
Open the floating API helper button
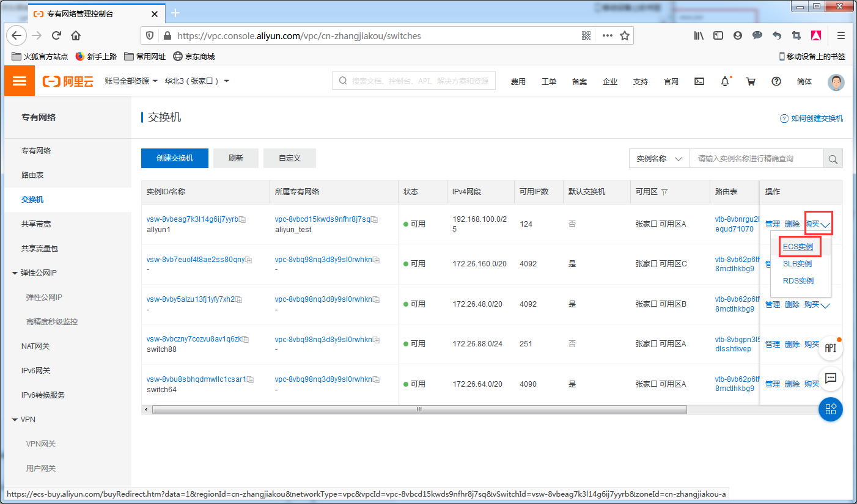[x=831, y=348]
